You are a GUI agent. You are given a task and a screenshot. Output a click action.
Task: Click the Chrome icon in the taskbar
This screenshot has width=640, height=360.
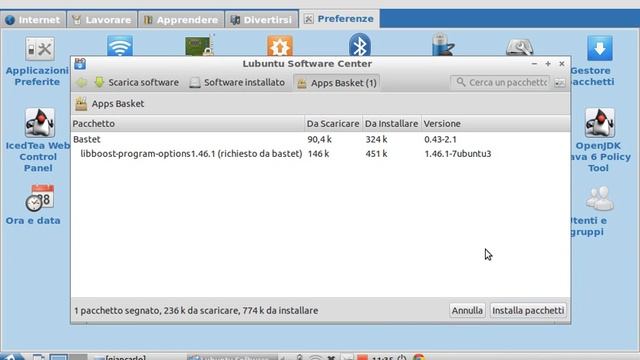419,357
